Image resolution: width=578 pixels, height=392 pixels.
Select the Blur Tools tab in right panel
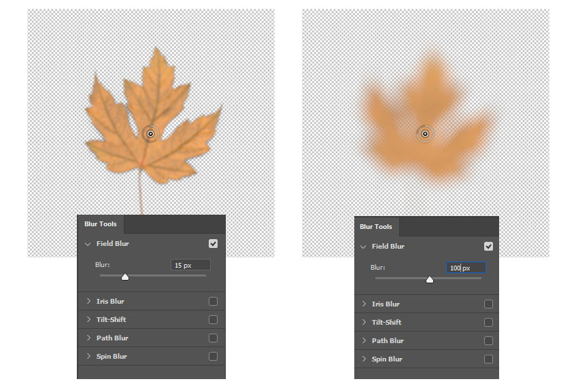(x=376, y=227)
